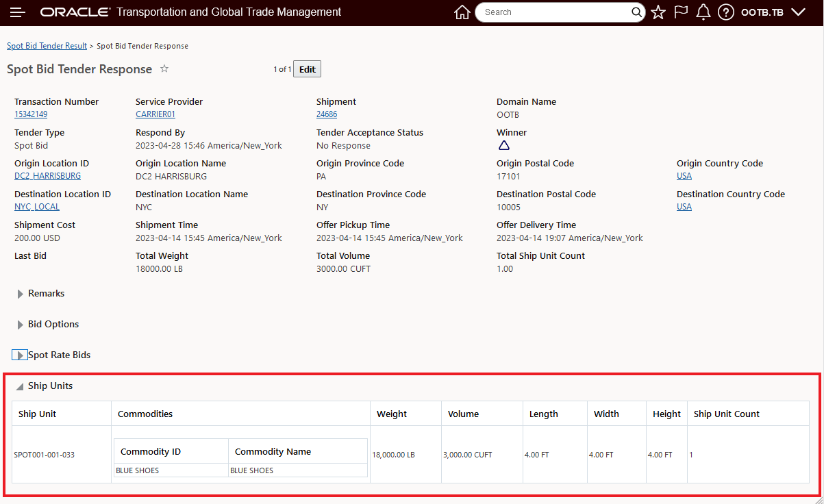824x504 pixels.
Task: Open the Help question mark icon
Action: pos(726,12)
